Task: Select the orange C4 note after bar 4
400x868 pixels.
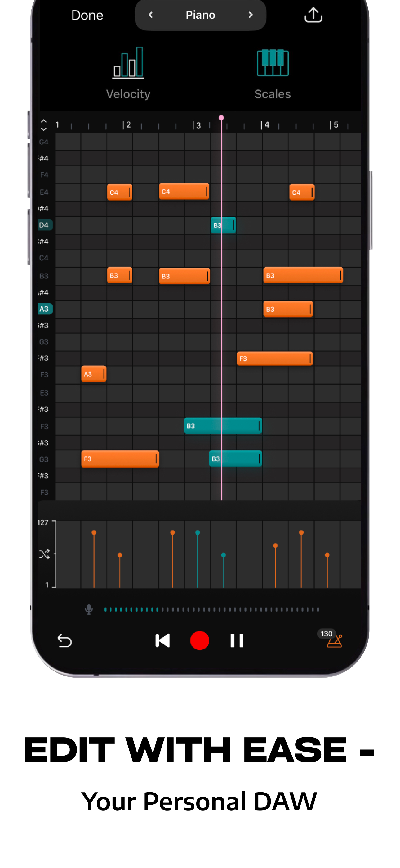Action: point(302,192)
